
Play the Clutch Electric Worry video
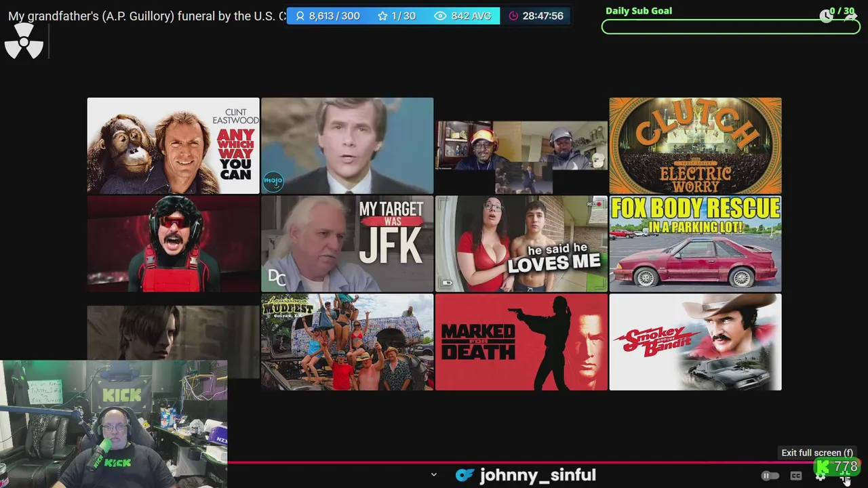695,146
